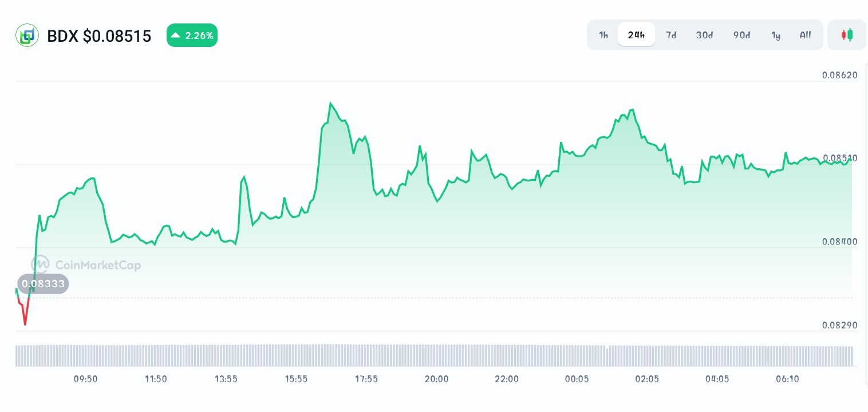Select the 7d time range
868x412 pixels.
pyautogui.click(x=671, y=35)
